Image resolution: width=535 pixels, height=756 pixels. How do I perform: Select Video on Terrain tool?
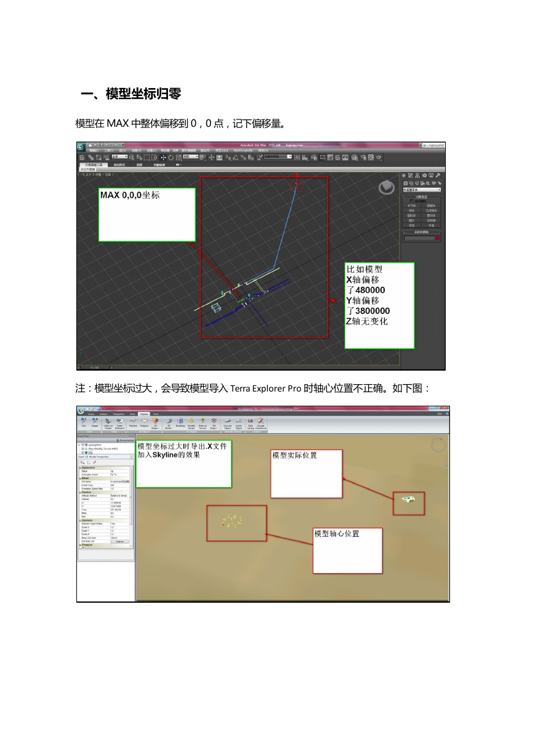coord(108,424)
